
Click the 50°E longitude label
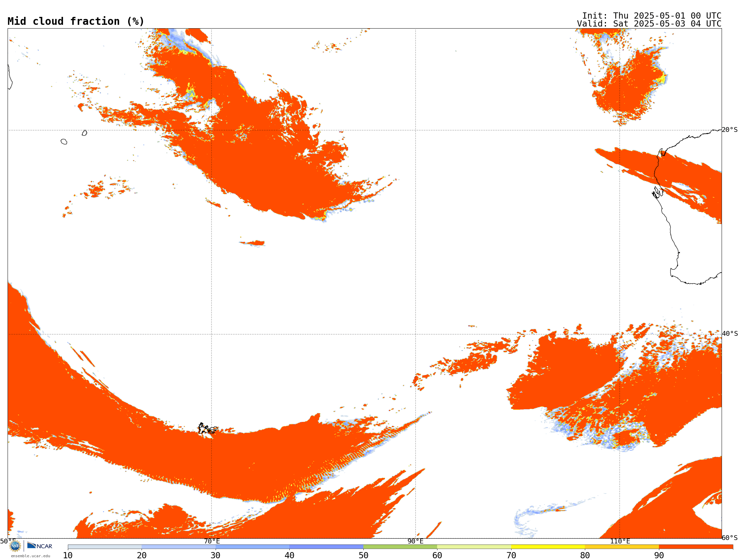coord(8,541)
